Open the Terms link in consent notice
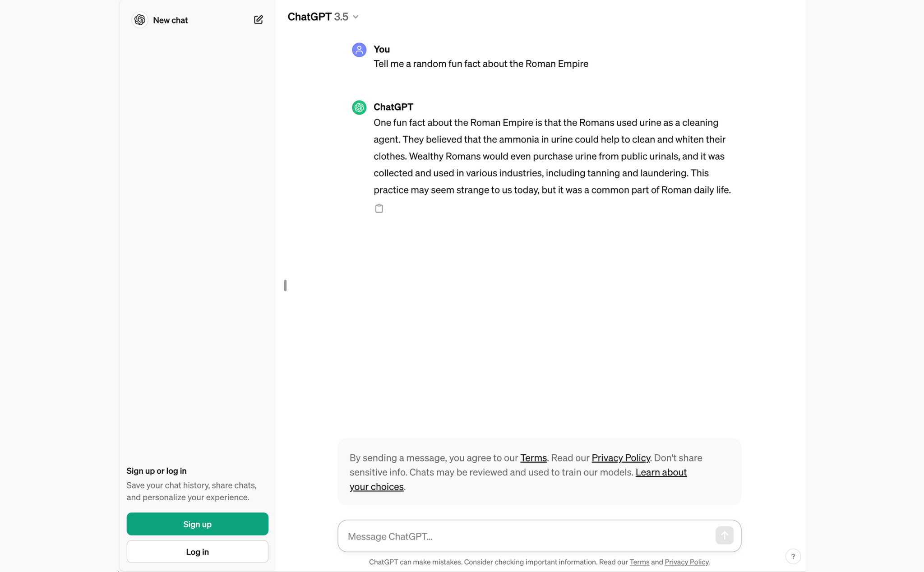924x572 pixels. (x=533, y=458)
